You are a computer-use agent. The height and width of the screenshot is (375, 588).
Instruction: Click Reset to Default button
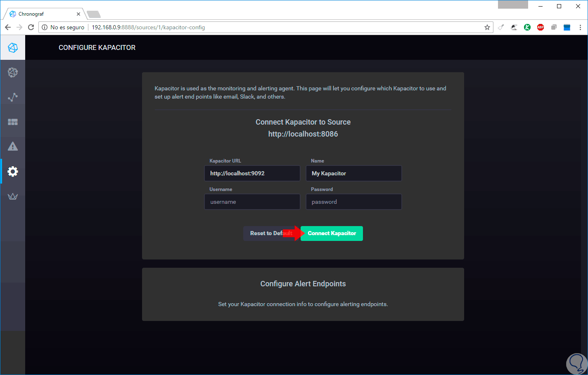(x=271, y=233)
